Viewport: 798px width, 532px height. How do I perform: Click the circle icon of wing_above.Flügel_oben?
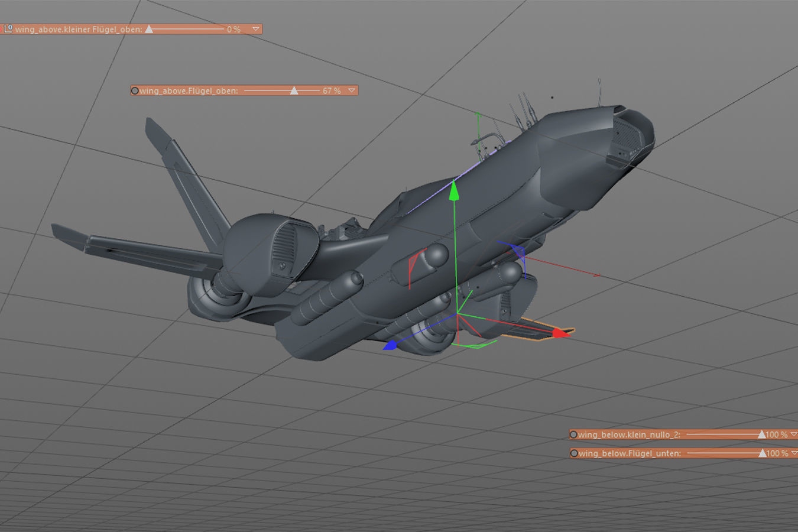click(x=135, y=90)
